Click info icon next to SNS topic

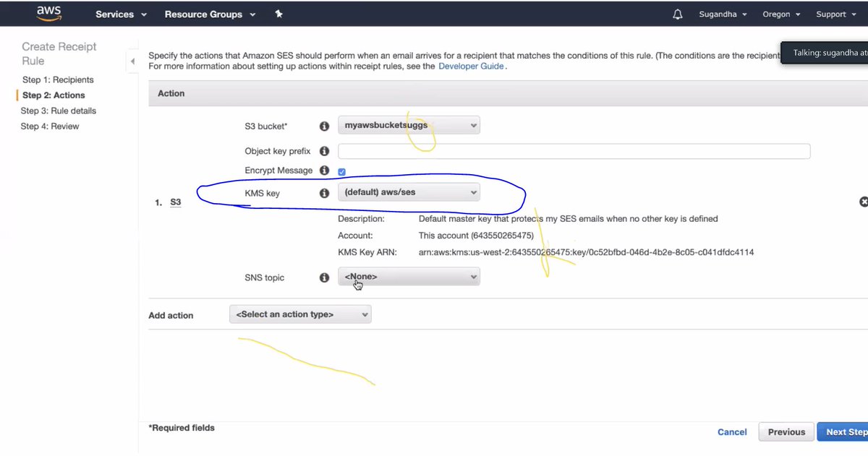tap(325, 278)
